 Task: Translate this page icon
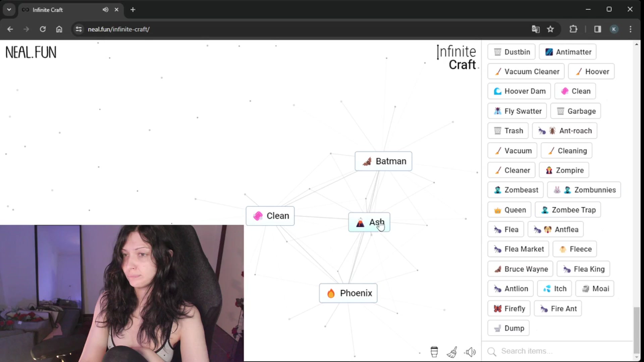pyautogui.click(x=536, y=29)
